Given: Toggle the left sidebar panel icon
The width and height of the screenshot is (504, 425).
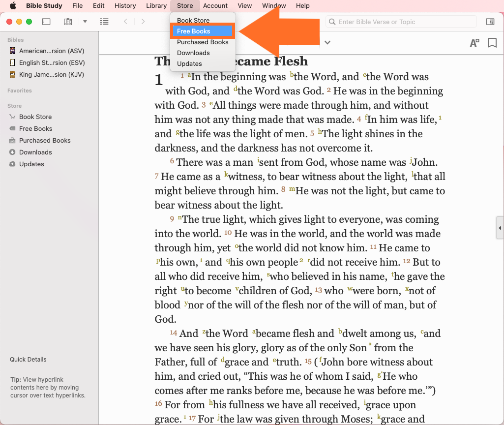Looking at the screenshot, I should pyautogui.click(x=46, y=22).
